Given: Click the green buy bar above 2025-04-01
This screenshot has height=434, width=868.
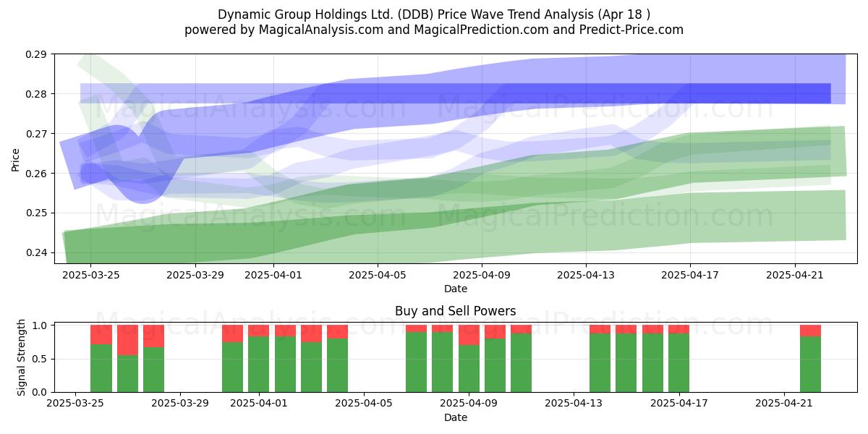Looking at the screenshot, I should (x=259, y=364).
